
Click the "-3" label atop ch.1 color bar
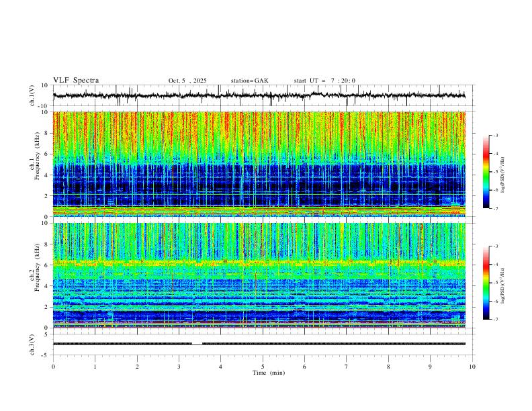pos(495,135)
